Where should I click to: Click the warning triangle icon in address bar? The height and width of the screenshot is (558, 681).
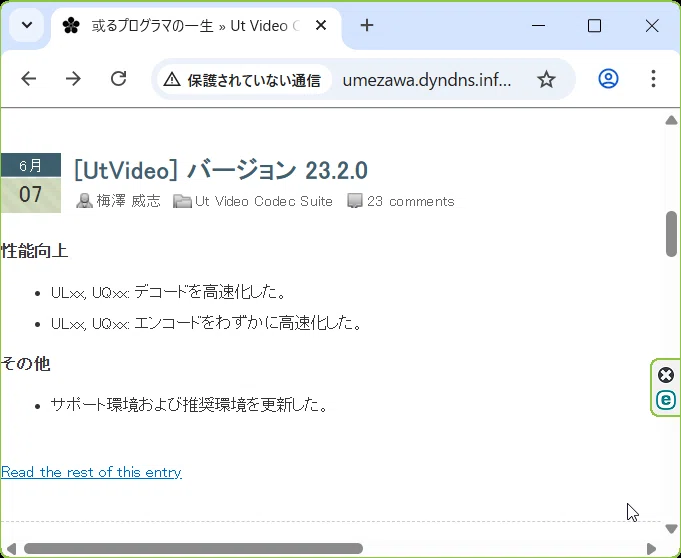(172, 79)
